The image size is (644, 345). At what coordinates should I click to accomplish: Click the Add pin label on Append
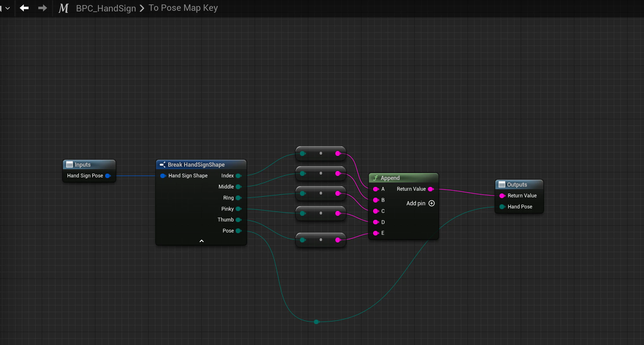(416, 203)
